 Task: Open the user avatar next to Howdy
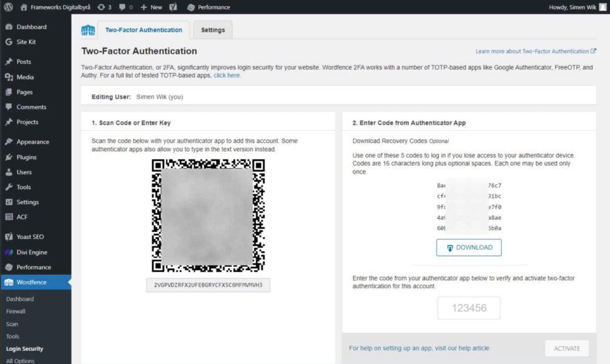[603, 7]
